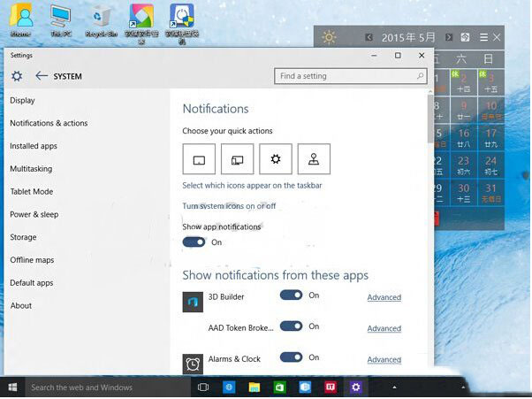532x399 pixels.
Task: Click the Settings gear icon beside SYSTEM
Action: click(17, 76)
